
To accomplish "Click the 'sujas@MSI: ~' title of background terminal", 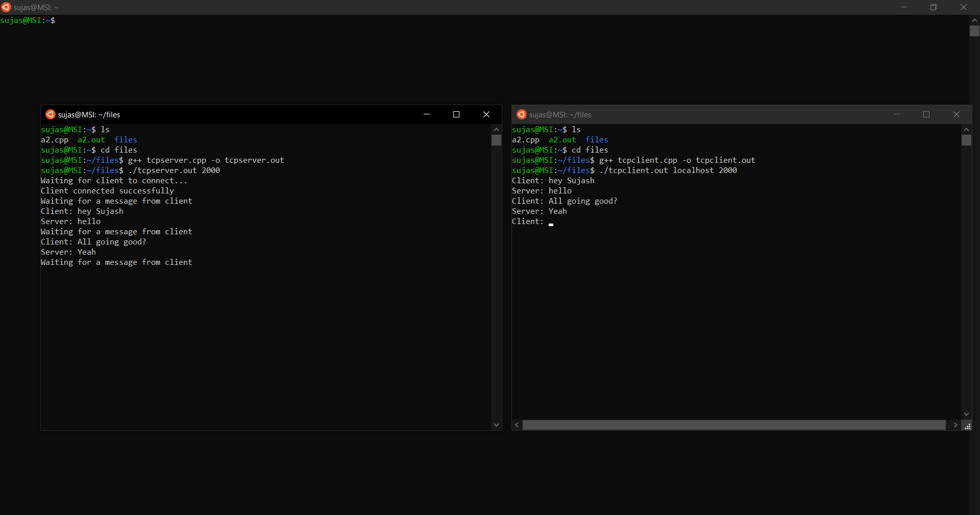I will tap(36, 8).
